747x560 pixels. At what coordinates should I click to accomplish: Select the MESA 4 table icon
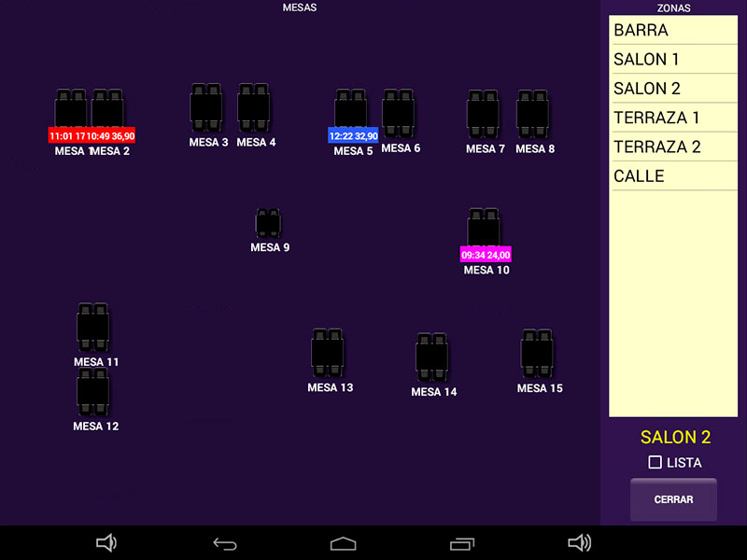(x=254, y=107)
